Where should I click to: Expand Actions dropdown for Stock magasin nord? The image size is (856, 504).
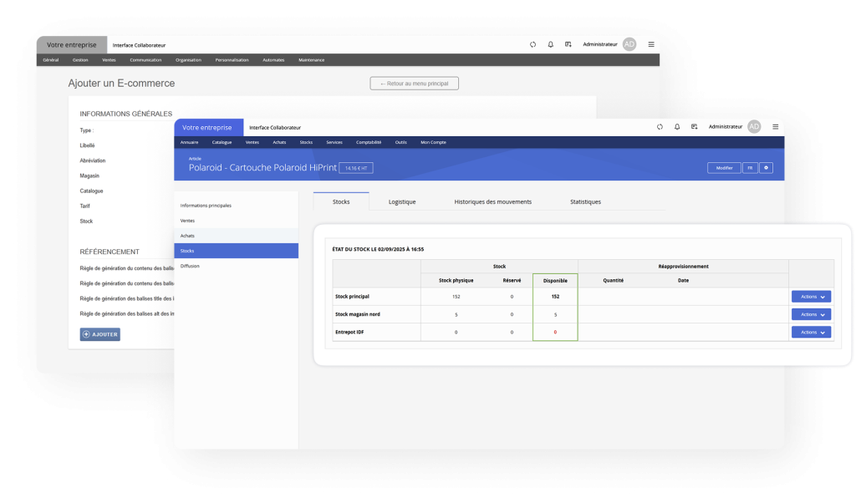811,314
